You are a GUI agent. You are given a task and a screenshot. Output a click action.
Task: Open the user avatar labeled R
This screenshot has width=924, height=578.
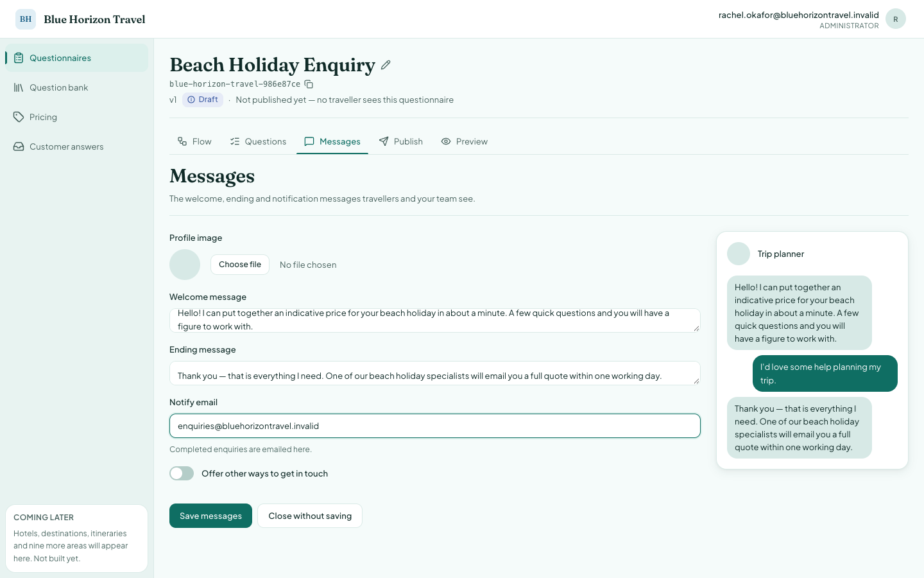[896, 19]
